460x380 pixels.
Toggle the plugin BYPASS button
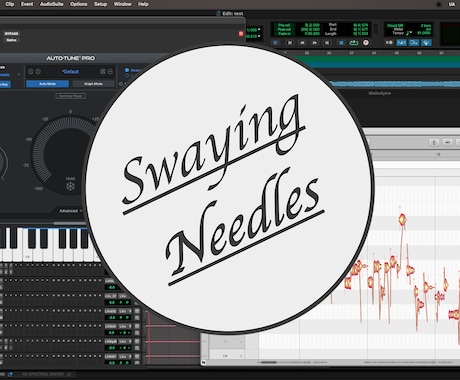tap(11, 34)
